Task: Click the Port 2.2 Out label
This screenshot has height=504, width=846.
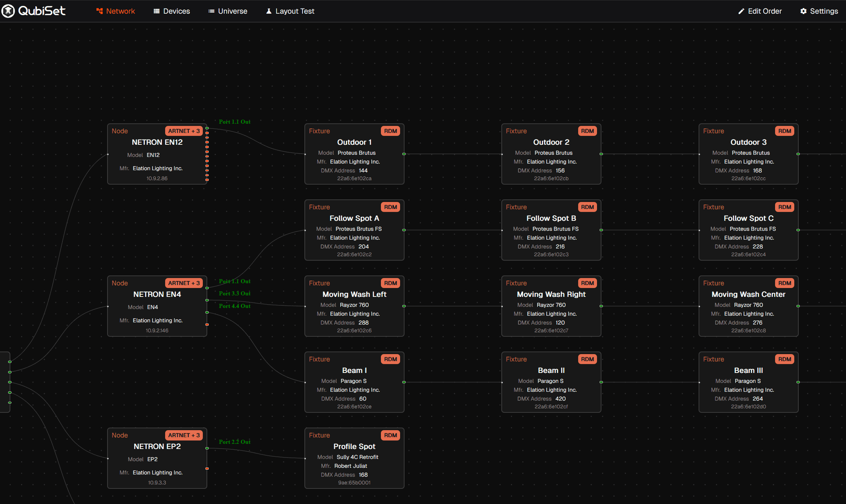Action: 235,442
